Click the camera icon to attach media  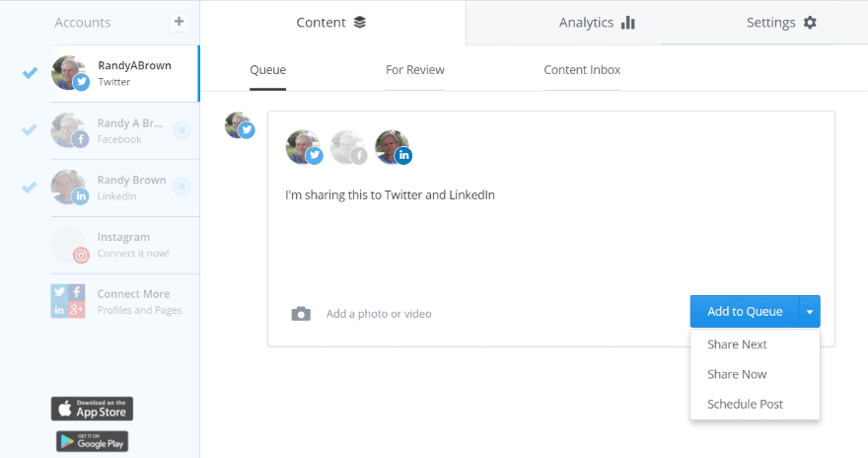pos(301,314)
